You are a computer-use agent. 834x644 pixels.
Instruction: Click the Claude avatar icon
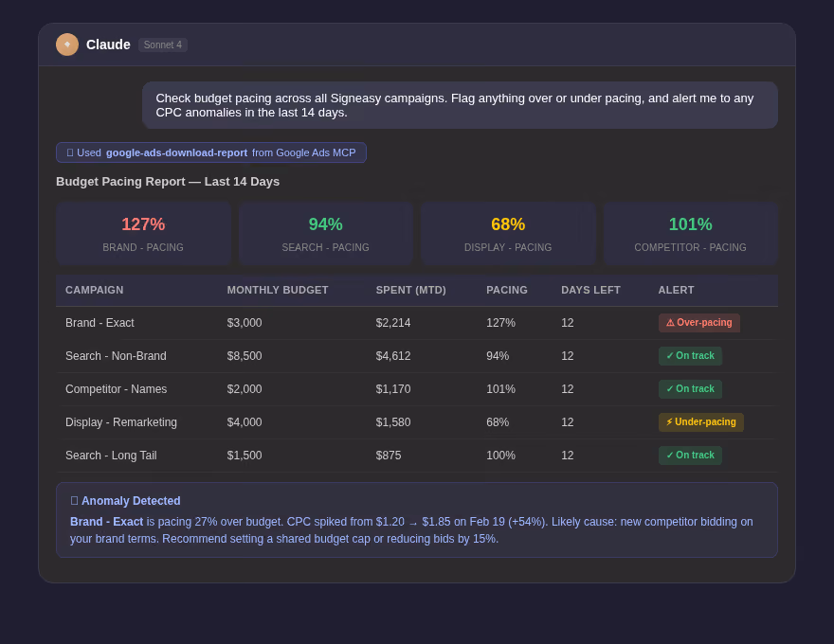[x=67, y=45]
